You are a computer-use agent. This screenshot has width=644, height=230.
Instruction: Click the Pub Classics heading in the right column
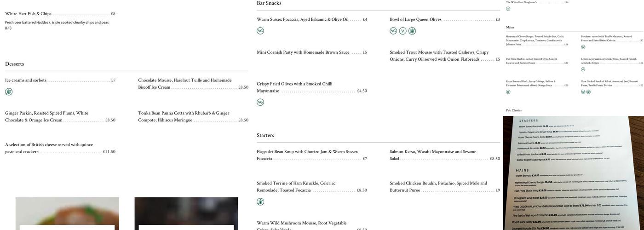click(514, 110)
